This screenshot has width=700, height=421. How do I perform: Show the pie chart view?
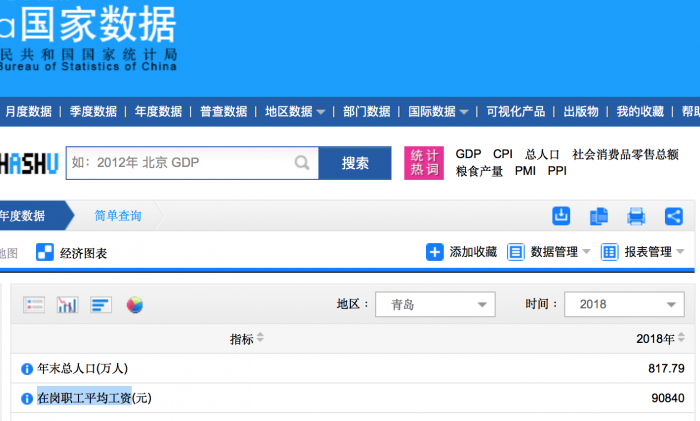(x=135, y=305)
